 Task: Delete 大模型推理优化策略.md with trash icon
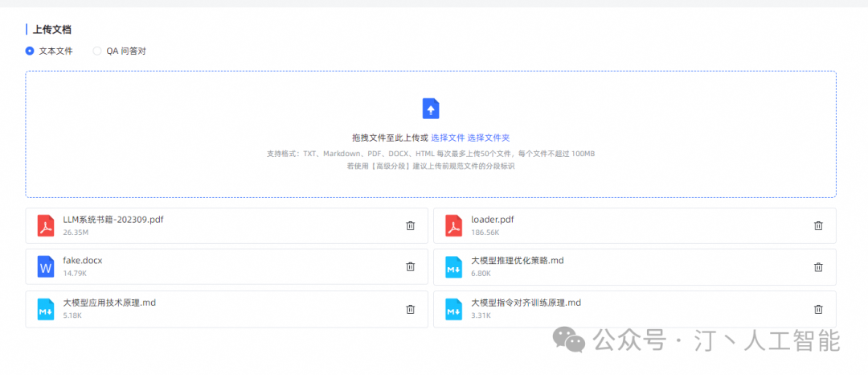[x=818, y=266]
